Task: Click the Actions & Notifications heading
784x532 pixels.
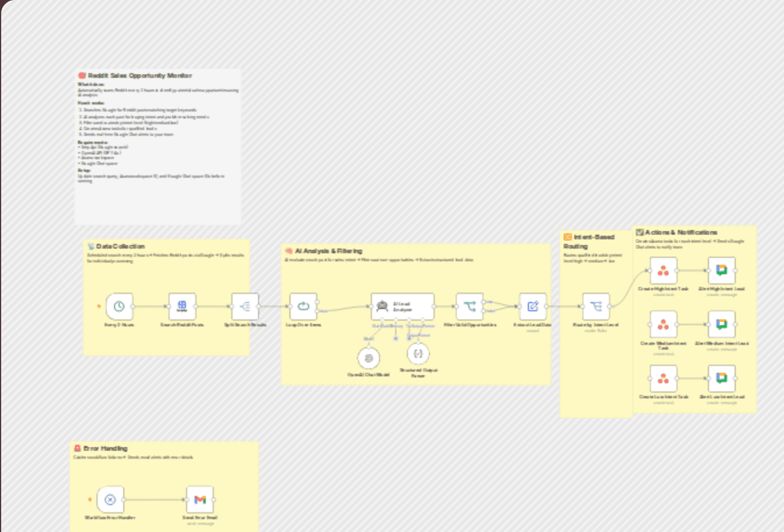Action: (x=681, y=232)
